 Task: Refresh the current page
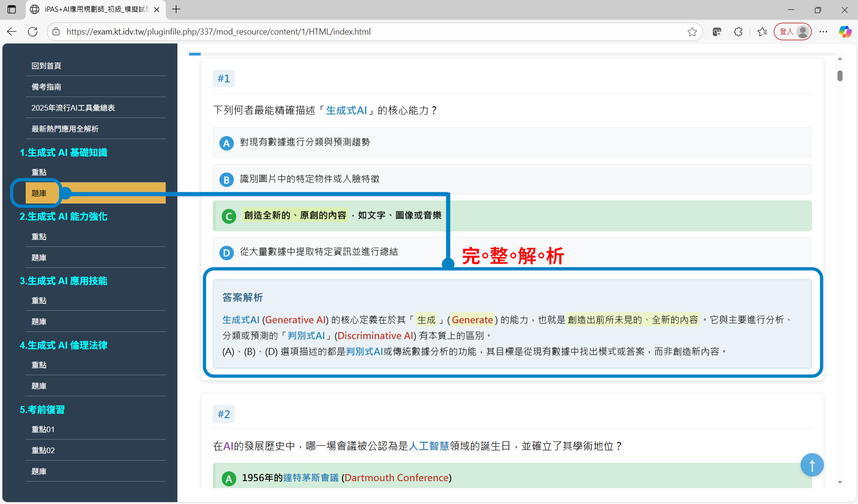(x=33, y=32)
